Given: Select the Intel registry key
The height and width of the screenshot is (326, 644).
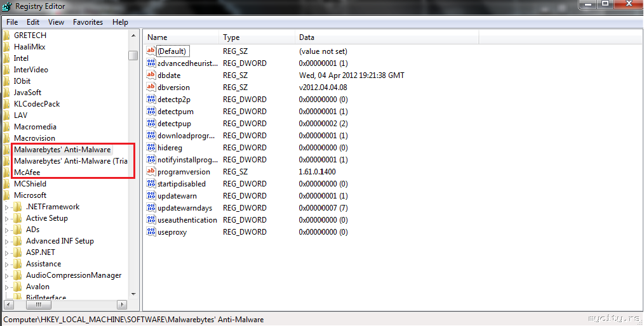Looking at the screenshot, I should (21, 58).
